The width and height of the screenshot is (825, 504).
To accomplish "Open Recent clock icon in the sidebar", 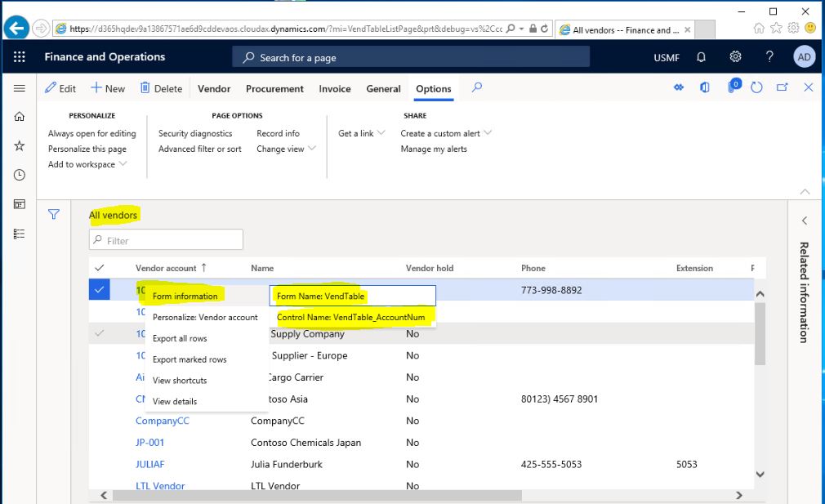I will click(20, 175).
